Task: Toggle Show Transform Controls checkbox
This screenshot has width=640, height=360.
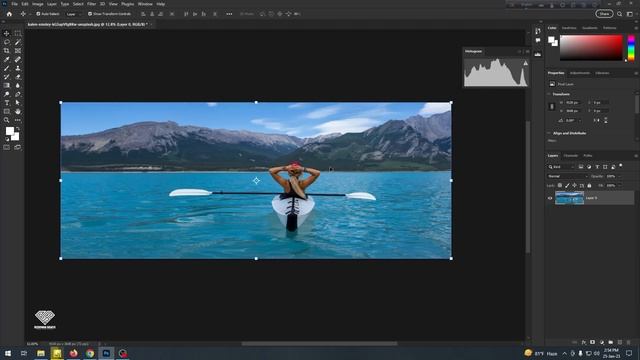Action: (x=90, y=14)
